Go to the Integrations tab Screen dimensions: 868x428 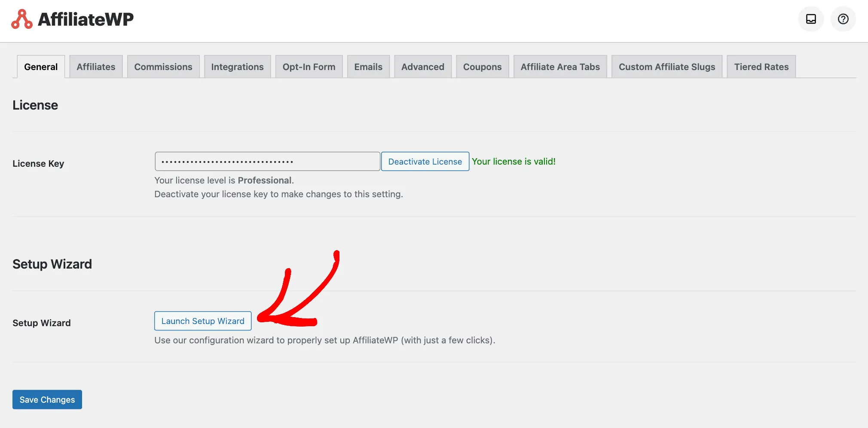pyautogui.click(x=237, y=67)
